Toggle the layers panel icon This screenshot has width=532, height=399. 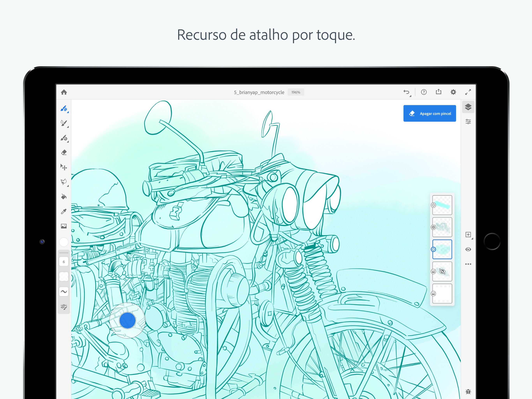468,107
